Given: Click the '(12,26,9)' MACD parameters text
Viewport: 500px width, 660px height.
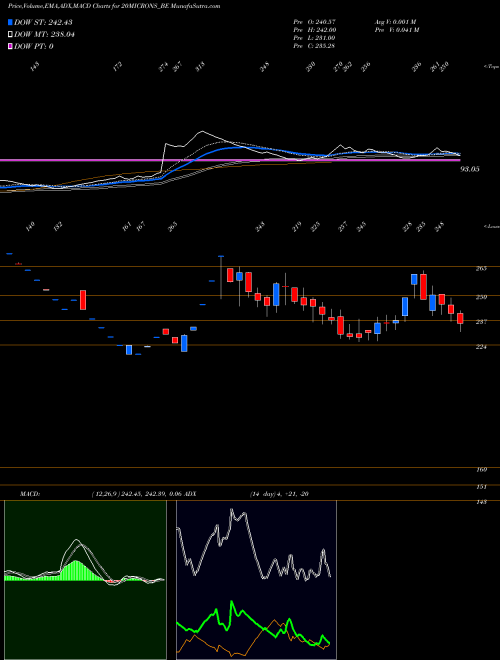Looking at the screenshot, I should pyautogui.click(x=105, y=494).
